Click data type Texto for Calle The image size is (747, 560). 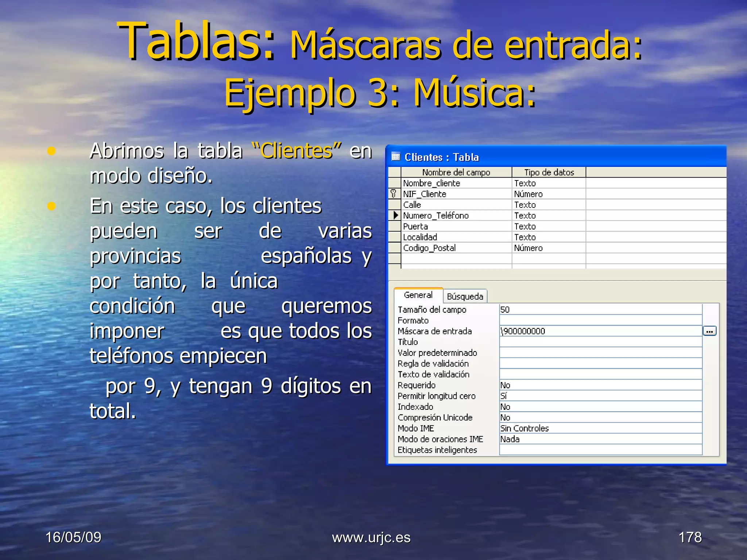coord(549,205)
